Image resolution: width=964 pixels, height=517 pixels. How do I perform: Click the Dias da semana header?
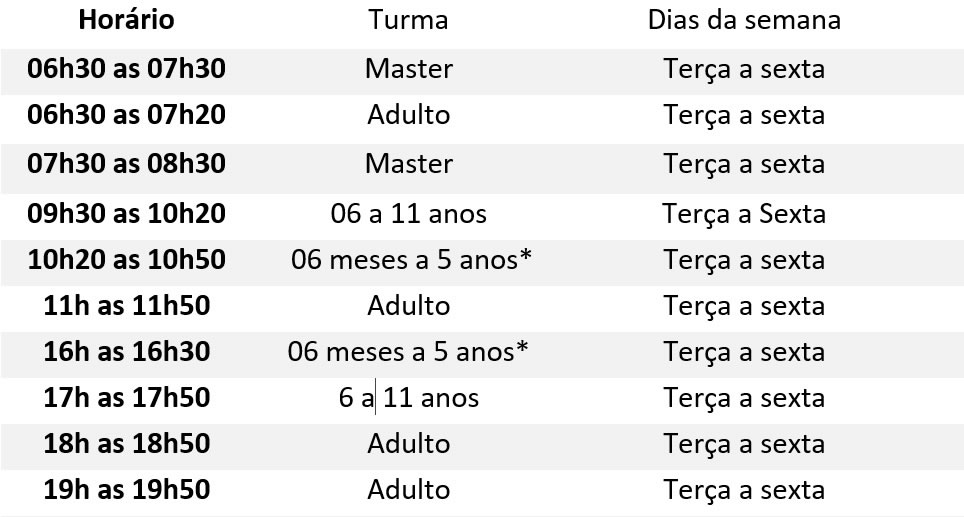tap(744, 20)
